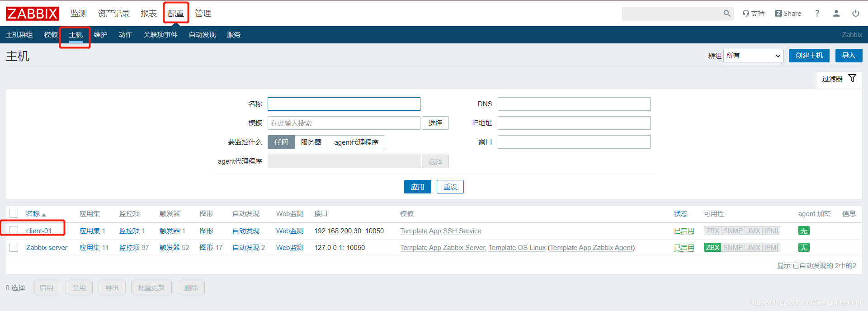Open Template OS Linux link
This screenshot has width=868, height=311.
(x=517, y=248)
